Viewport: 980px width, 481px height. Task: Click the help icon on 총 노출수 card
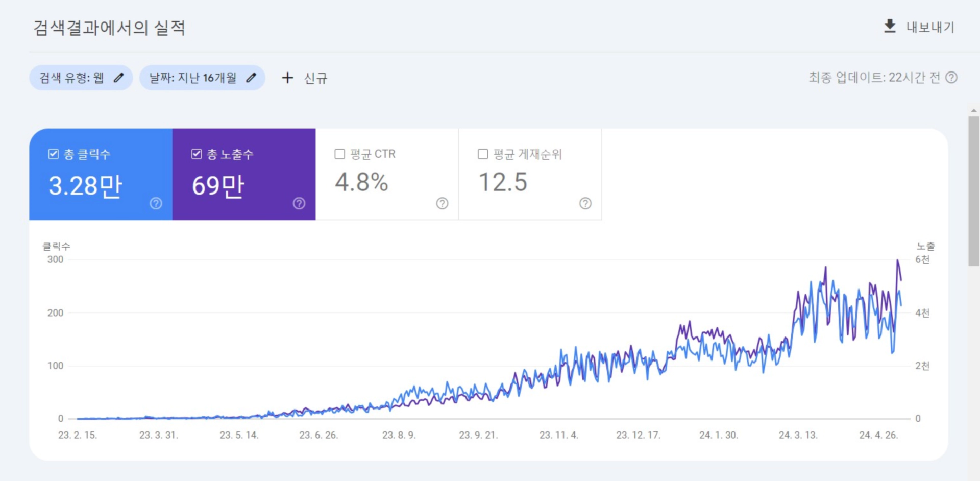(x=299, y=204)
